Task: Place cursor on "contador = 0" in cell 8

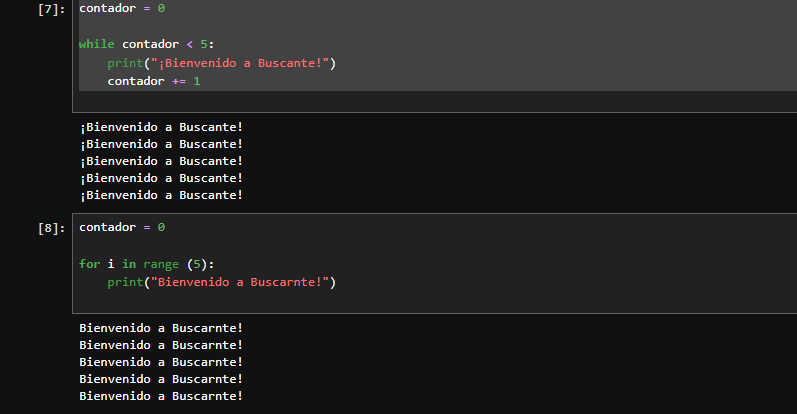Action: tap(122, 227)
